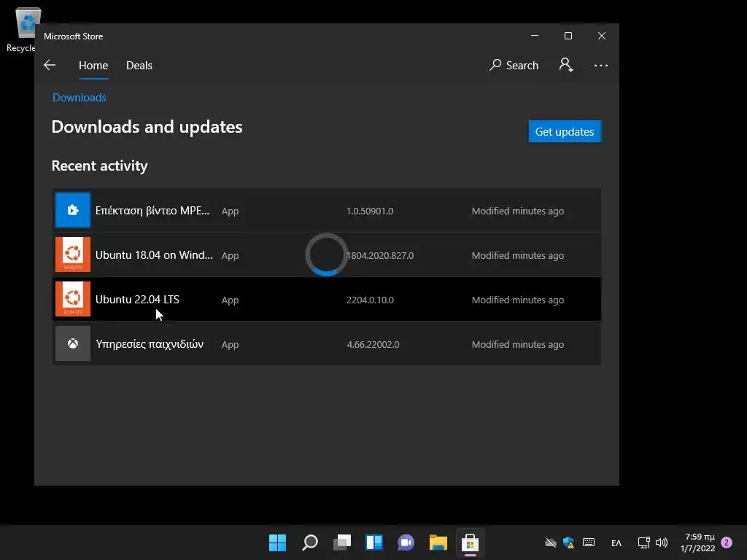The height and width of the screenshot is (560, 747).
Task: Follow the Downloads breadcrumb link
Action: (x=79, y=97)
